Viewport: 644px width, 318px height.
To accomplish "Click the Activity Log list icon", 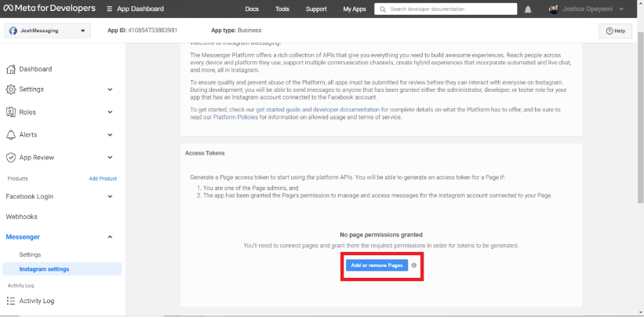I will pos(11,301).
